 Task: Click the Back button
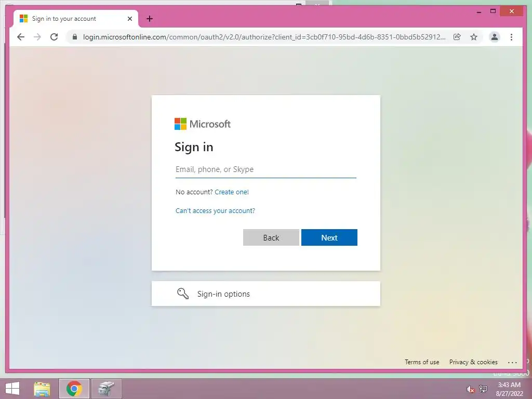(x=271, y=237)
